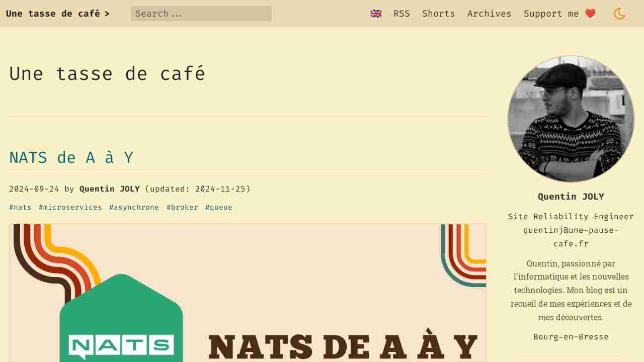Screen dimensions: 644x362
Task: Browse the #queue tag
Action: tap(219, 207)
